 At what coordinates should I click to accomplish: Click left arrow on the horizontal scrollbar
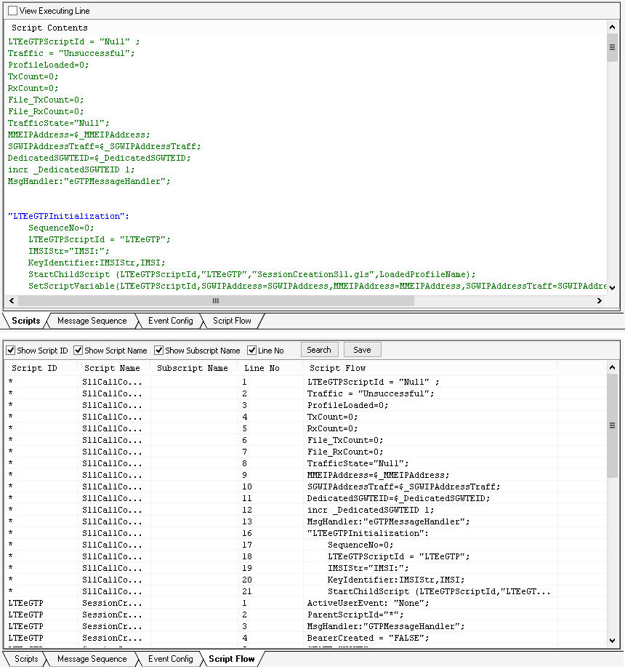point(11,300)
